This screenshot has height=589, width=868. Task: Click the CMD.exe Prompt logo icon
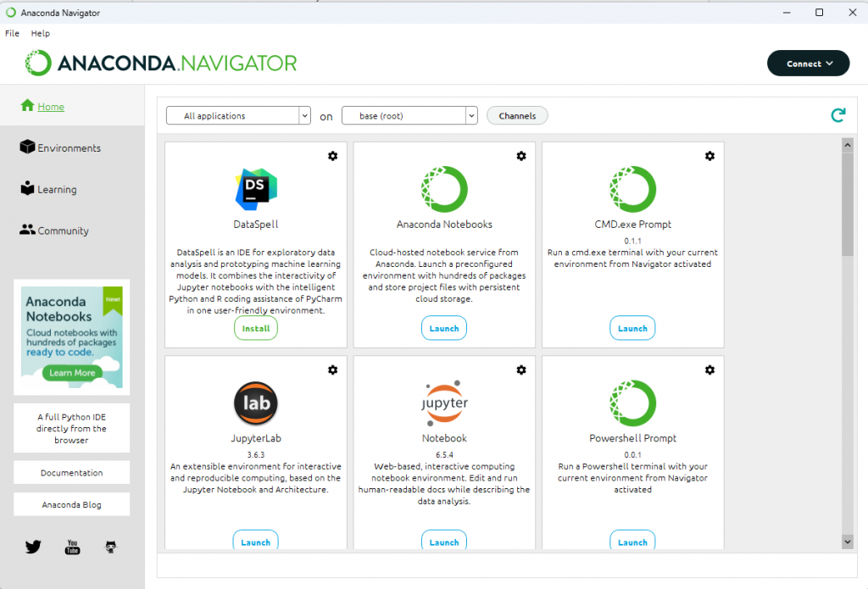click(632, 189)
